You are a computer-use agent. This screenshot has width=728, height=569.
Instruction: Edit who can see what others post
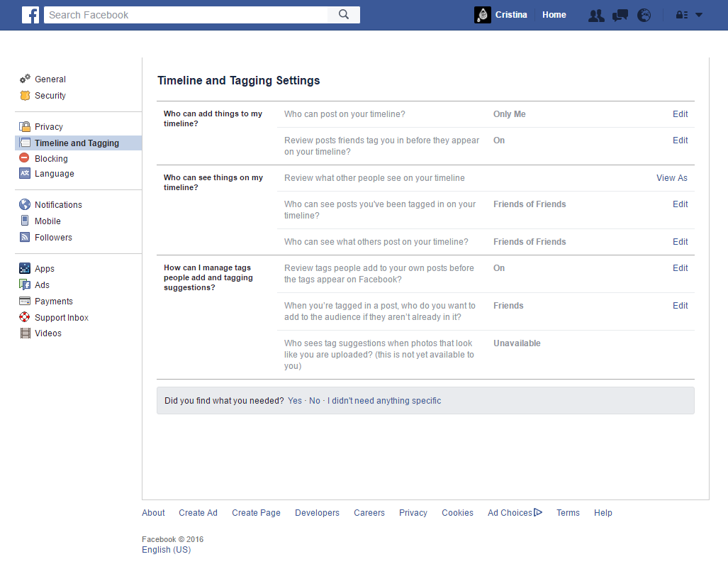point(681,241)
